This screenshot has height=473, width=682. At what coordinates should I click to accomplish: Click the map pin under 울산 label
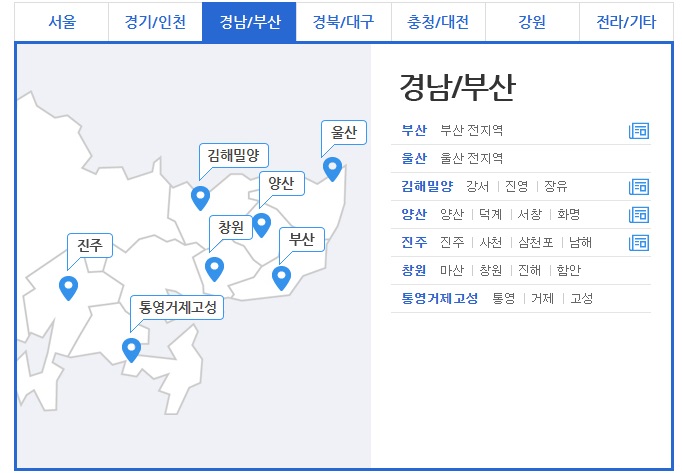point(332,169)
